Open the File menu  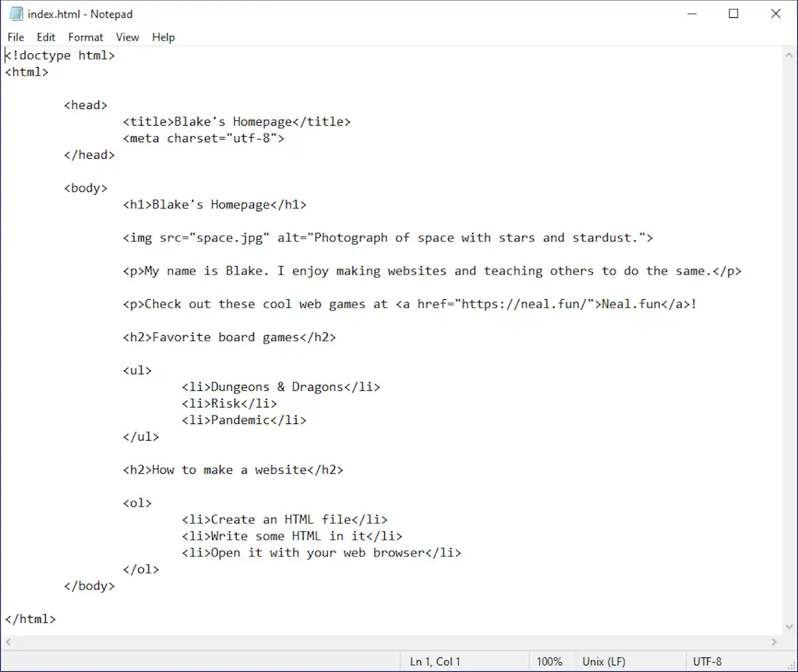[x=15, y=37]
